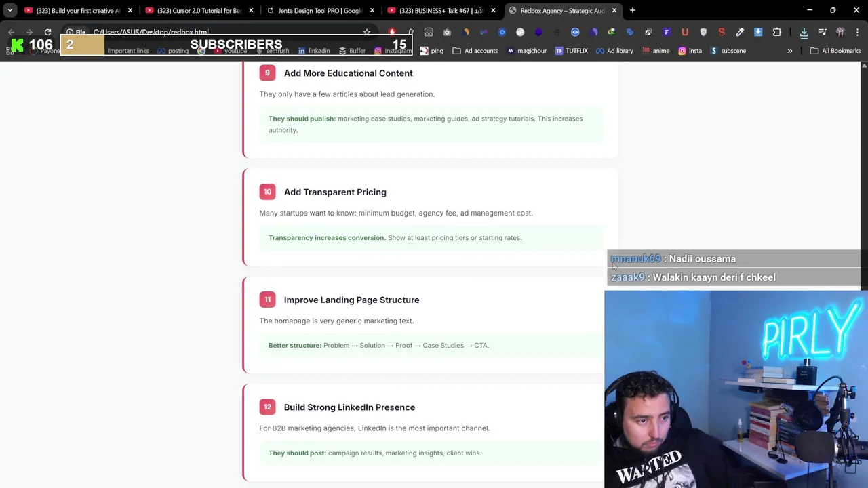Screen dimensions: 868x488
Task: Open the camera screenshot extension
Action: click(447, 32)
